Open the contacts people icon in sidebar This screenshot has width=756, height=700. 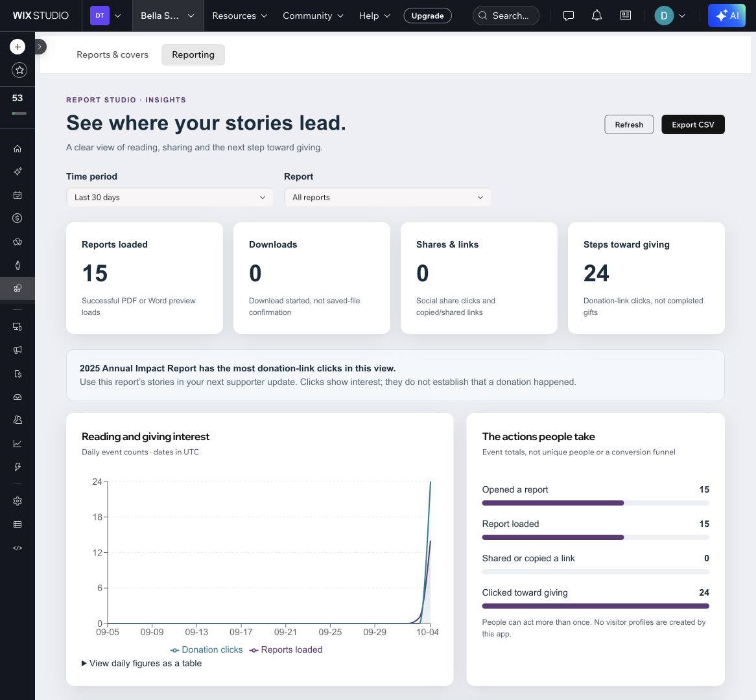18,420
